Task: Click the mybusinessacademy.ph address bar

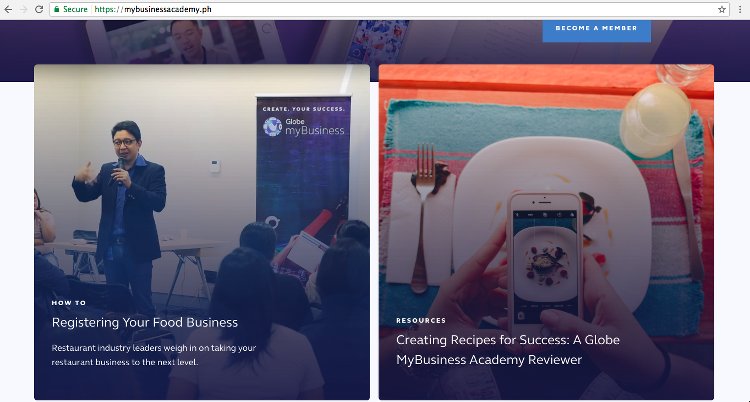Action: click(389, 10)
